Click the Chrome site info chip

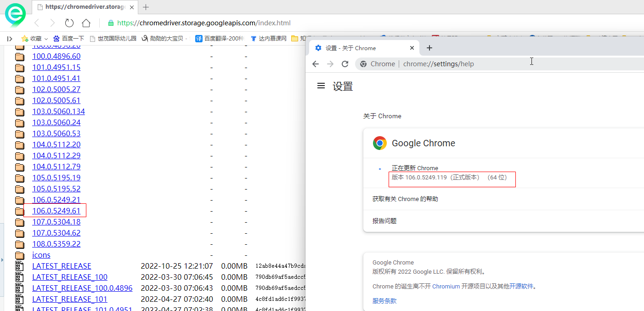coord(377,64)
